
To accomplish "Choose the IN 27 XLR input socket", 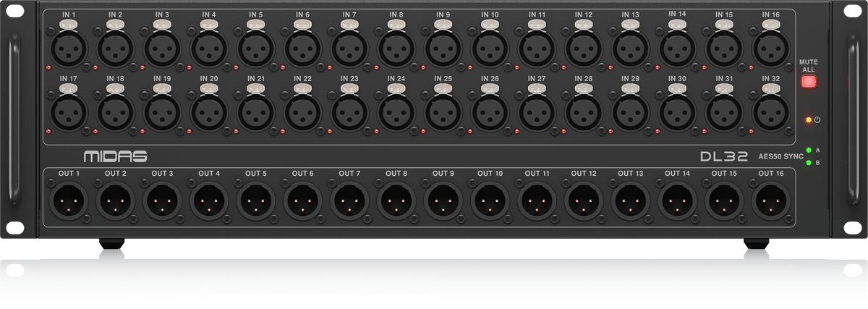I will 537,111.
